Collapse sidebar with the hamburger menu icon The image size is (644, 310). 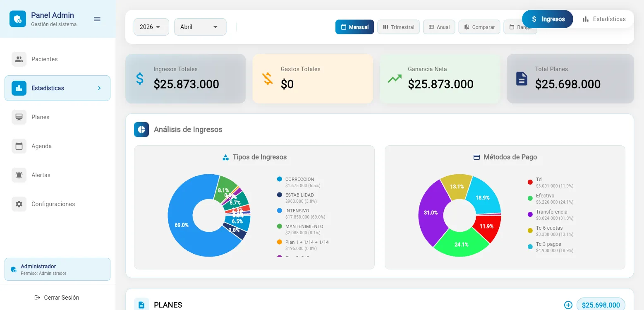(x=97, y=19)
